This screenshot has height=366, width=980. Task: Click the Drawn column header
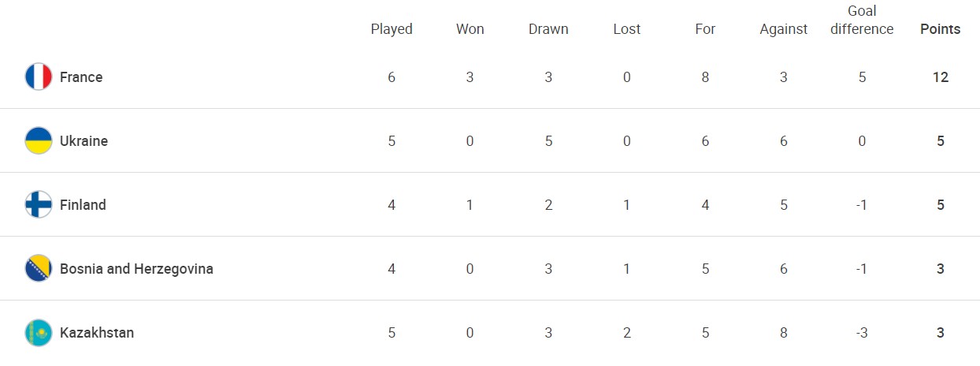click(548, 29)
